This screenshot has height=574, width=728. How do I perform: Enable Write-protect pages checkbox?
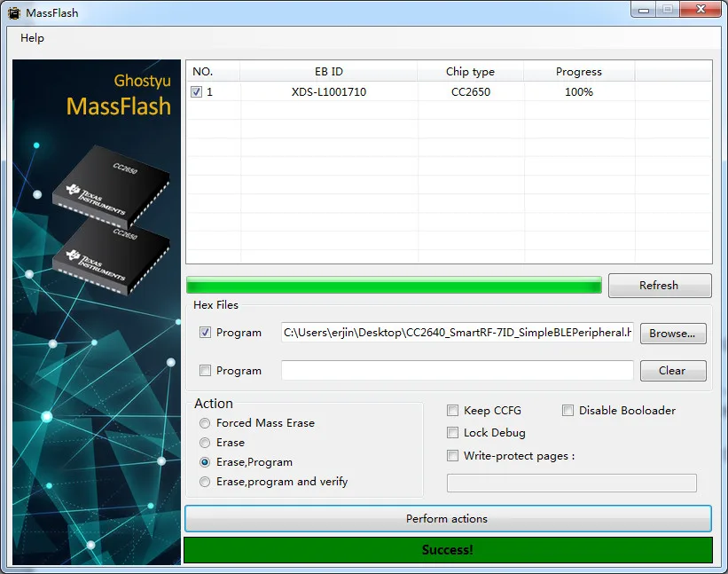point(452,456)
